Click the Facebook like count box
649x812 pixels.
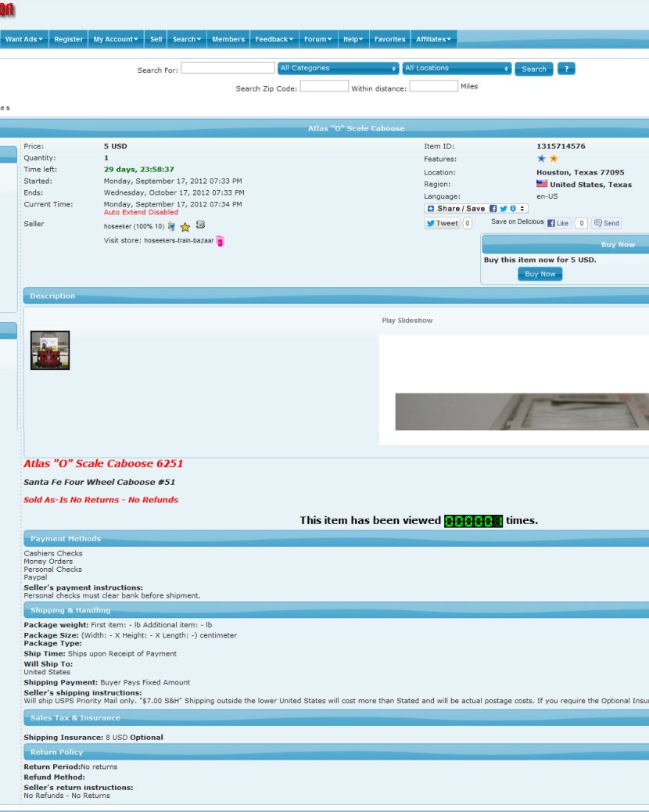(x=581, y=223)
